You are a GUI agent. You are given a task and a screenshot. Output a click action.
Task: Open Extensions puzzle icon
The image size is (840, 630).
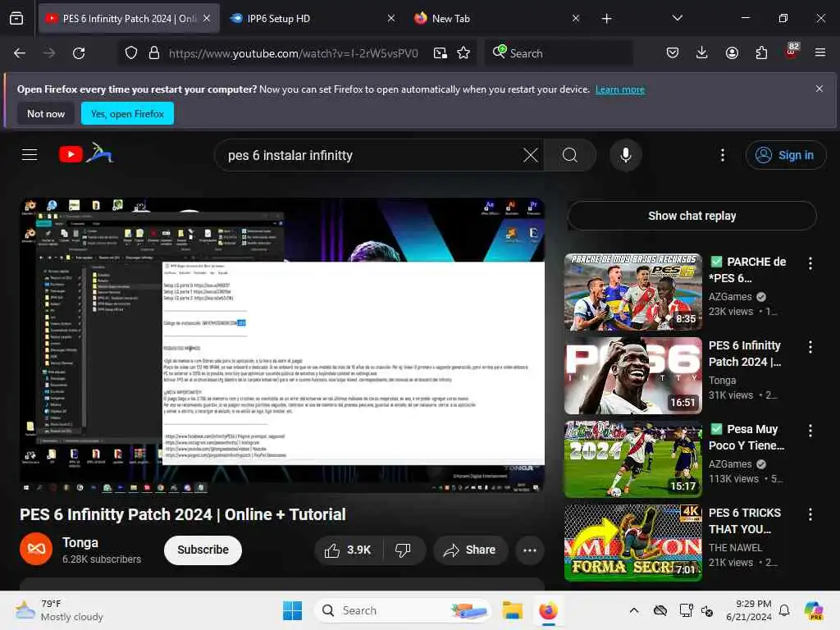(761, 52)
